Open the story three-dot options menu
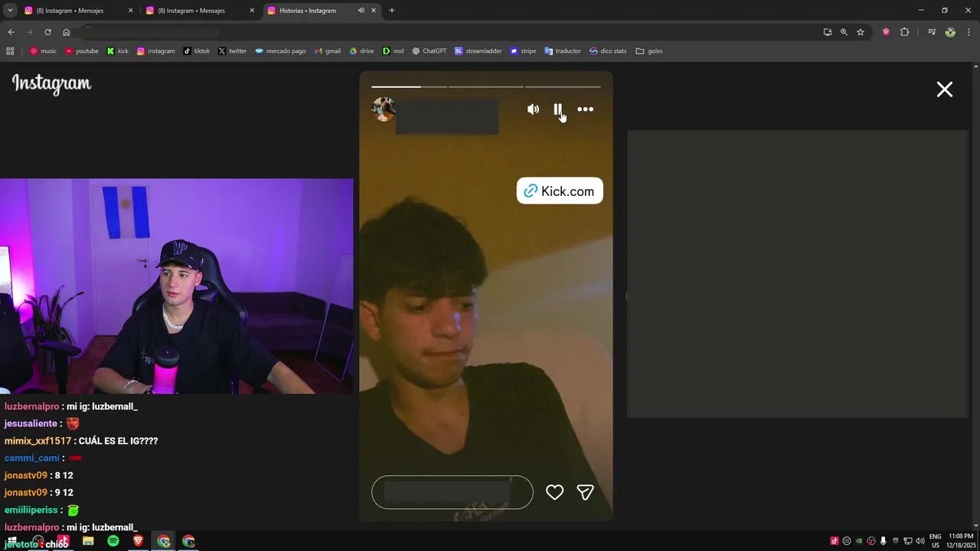The width and height of the screenshot is (980, 551). tap(585, 109)
